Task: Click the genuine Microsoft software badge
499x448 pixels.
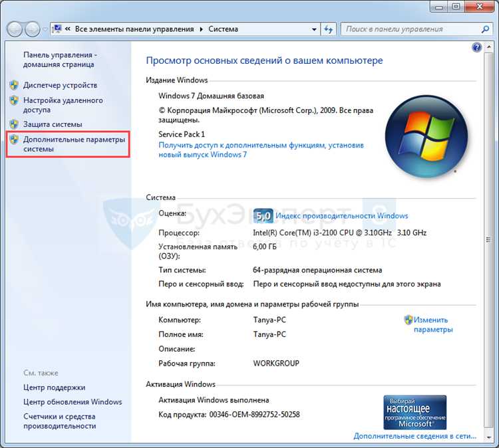Action: click(x=415, y=412)
